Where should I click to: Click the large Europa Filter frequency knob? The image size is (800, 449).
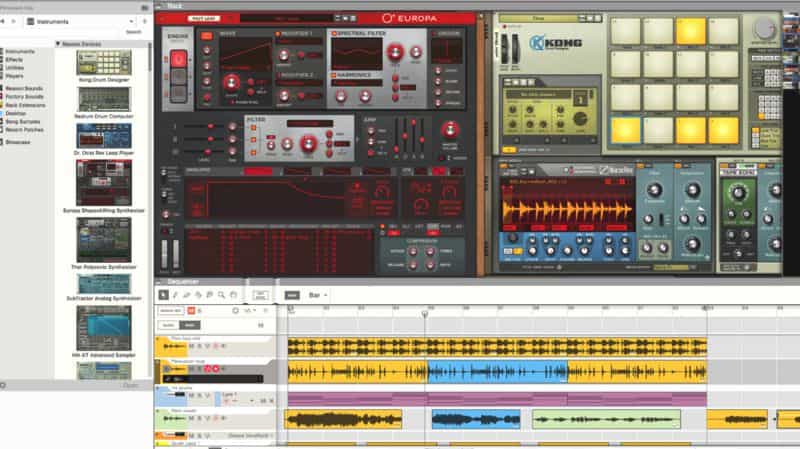point(308,144)
